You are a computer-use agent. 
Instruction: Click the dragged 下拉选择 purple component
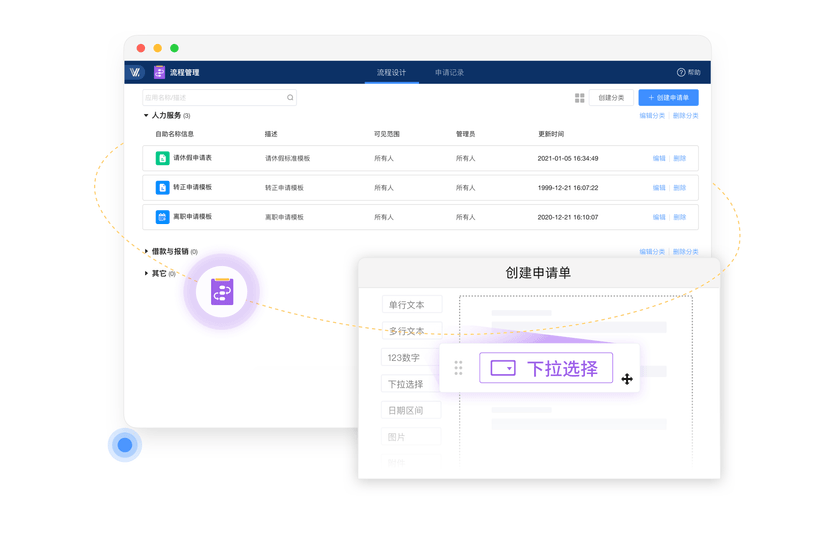point(546,368)
